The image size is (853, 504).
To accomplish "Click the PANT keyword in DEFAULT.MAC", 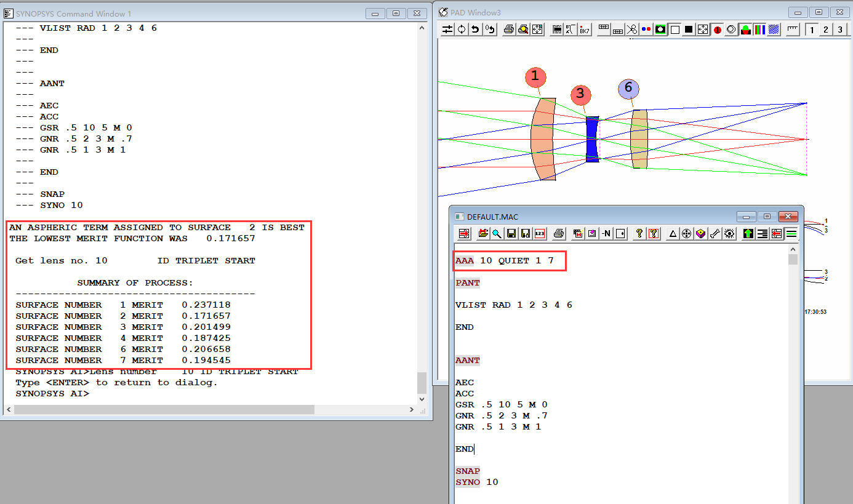I will [x=468, y=282].
